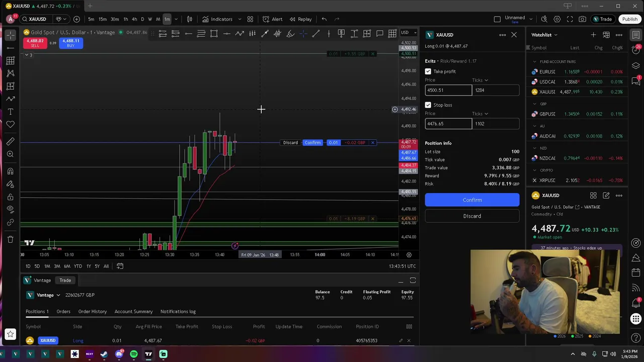Select GBPUSD in the watchlist
The width and height of the screenshot is (644, 362).
click(577, 114)
